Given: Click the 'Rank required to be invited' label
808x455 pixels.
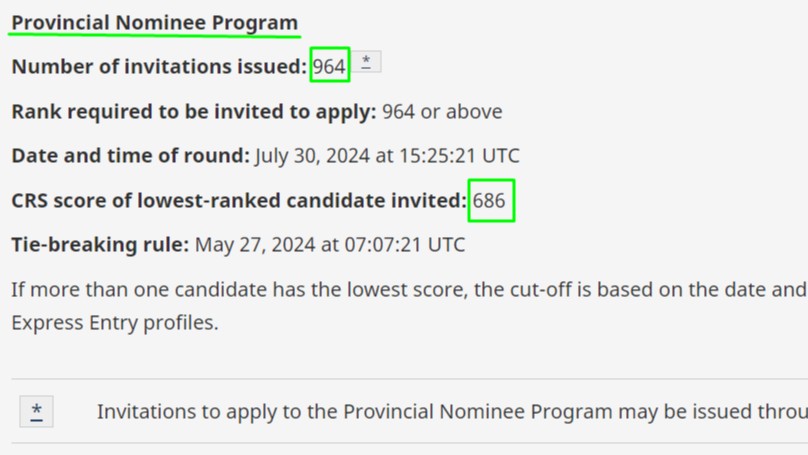Looking at the screenshot, I should (x=194, y=111).
